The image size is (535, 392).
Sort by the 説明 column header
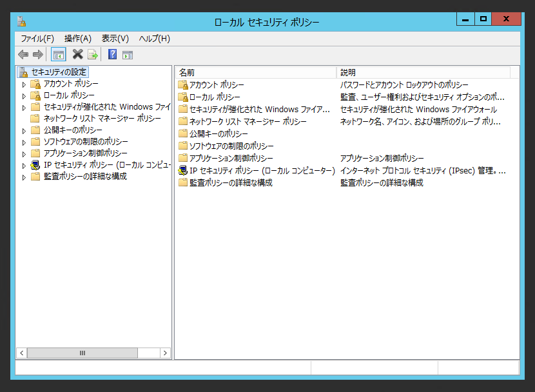click(423, 72)
